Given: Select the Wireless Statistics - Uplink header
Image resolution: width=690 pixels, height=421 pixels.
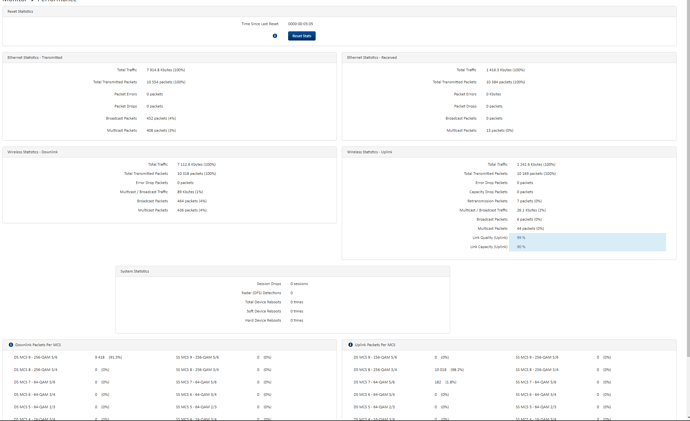Looking at the screenshot, I should click(x=509, y=152).
